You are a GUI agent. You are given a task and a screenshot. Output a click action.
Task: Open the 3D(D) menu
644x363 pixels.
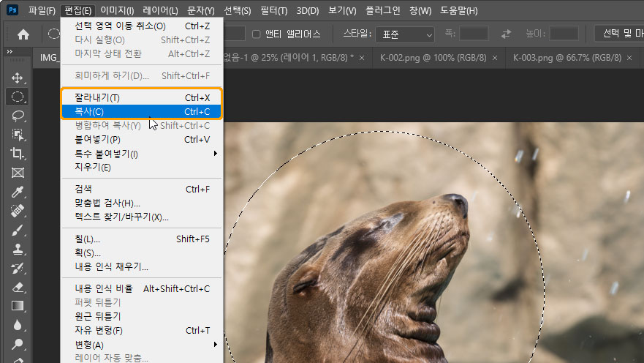pos(308,11)
